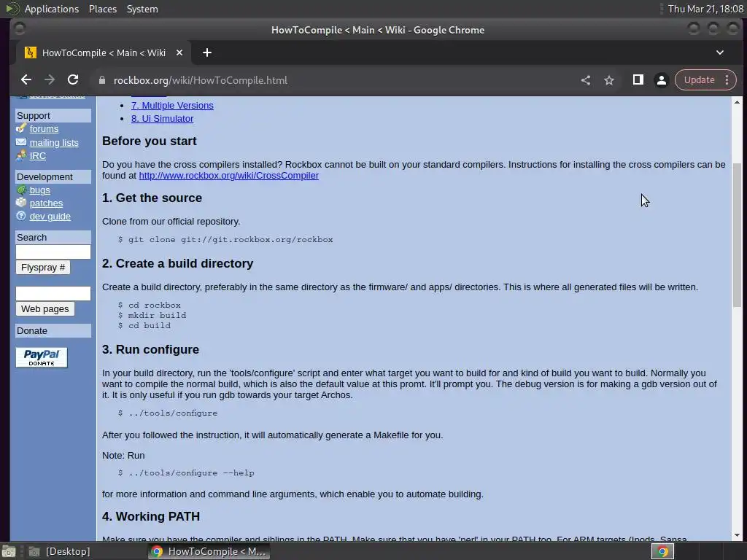Select the HowToCompile browser tab
747x560 pixels.
click(x=104, y=52)
